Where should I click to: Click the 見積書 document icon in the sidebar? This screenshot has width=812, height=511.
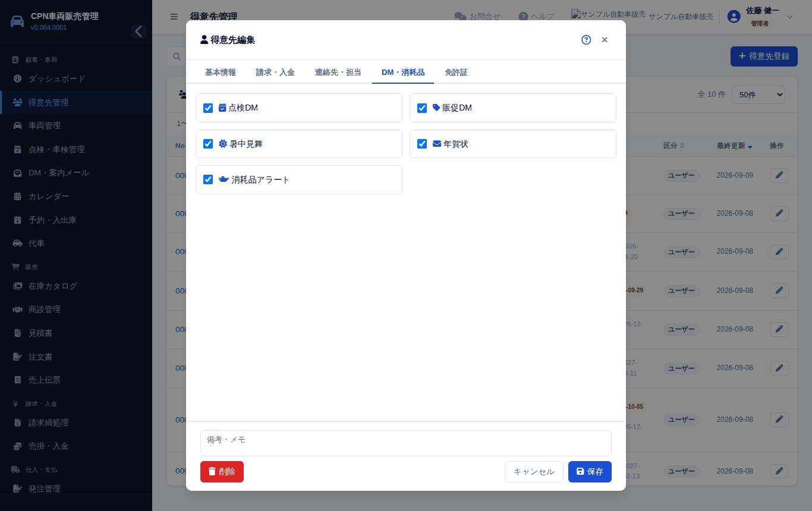(x=17, y=333)
